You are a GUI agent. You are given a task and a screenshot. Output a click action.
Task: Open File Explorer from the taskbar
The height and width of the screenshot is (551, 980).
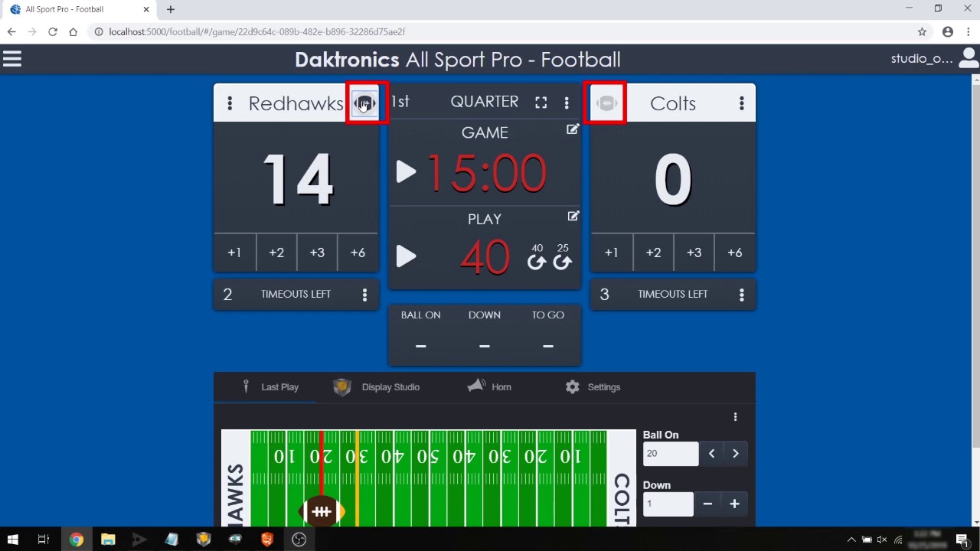pyautogui.click(x=108, y=540)
